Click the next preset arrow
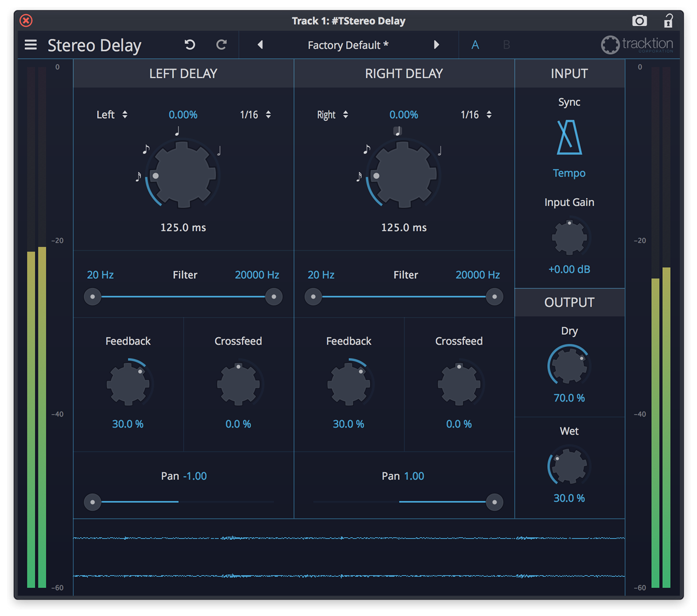 [436, 45]
